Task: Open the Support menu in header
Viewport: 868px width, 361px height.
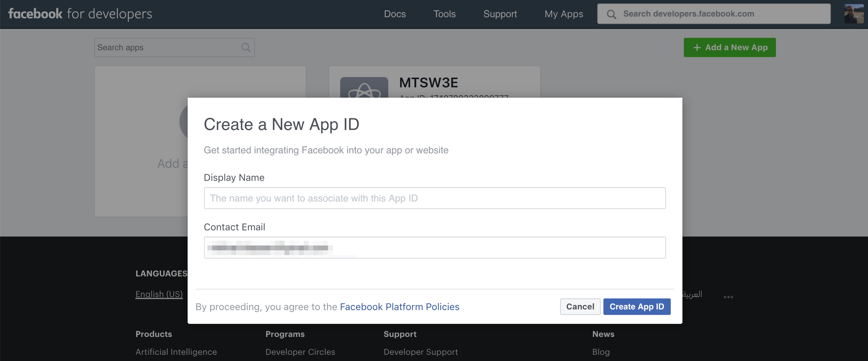Action: click(x=500, y=14)
